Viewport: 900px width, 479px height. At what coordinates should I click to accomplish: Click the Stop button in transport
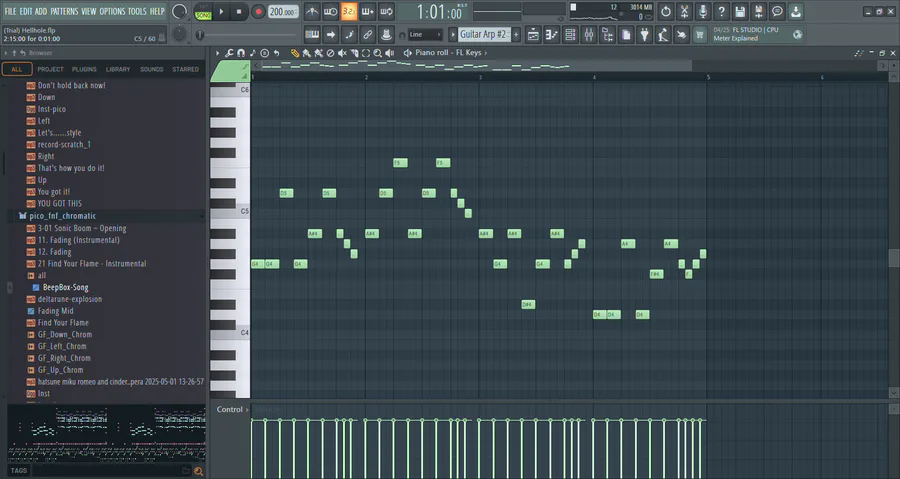point(239,11)
